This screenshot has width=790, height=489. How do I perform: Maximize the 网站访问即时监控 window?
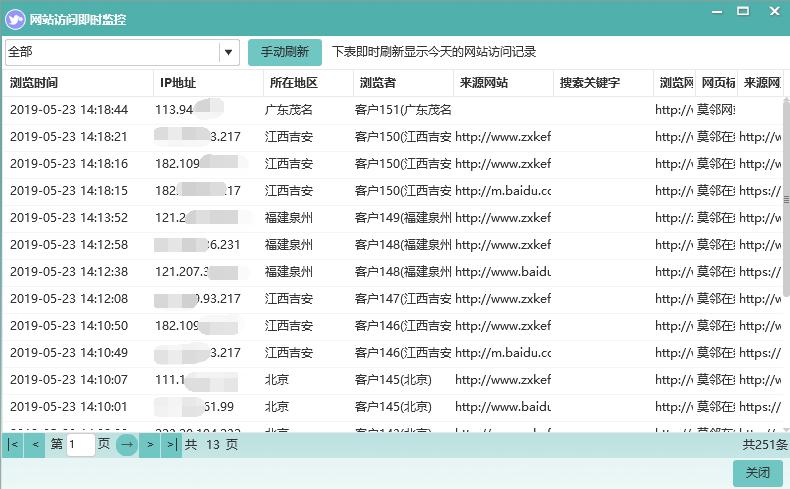click(743, 11)
